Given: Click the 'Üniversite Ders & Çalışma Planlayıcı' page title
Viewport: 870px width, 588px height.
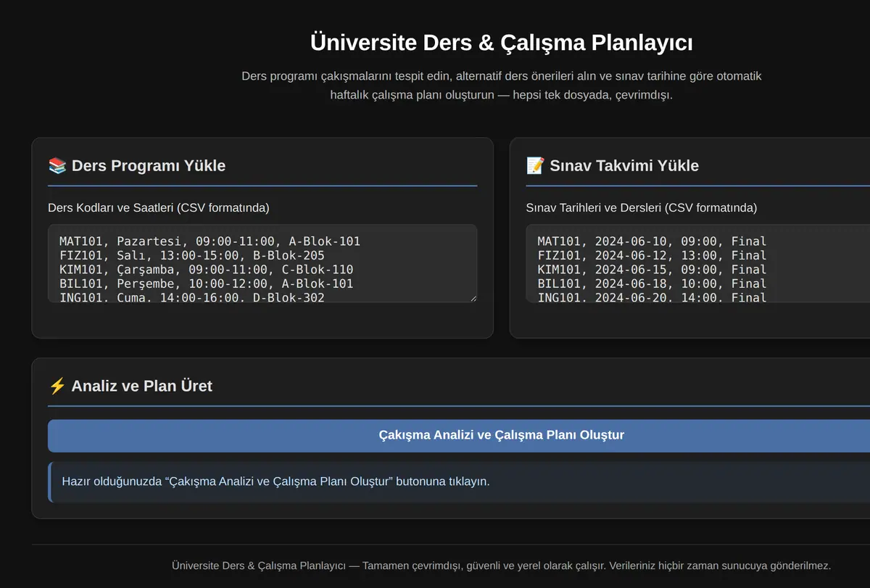Looking at the screenshot, I should [x=502, y=43].
